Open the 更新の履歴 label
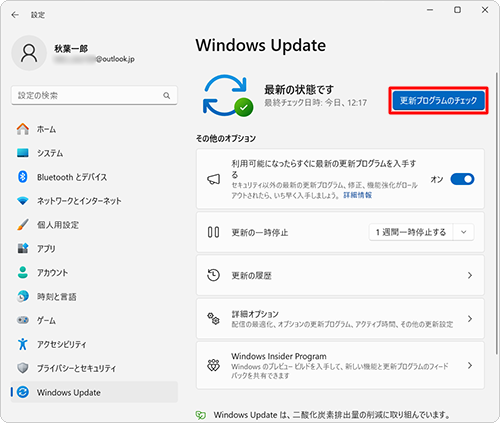Screen dimensions: 500x423 [252, 276]
